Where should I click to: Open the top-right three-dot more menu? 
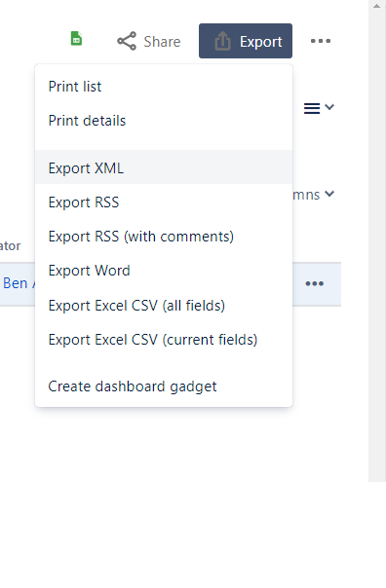[x=321, y=41]
